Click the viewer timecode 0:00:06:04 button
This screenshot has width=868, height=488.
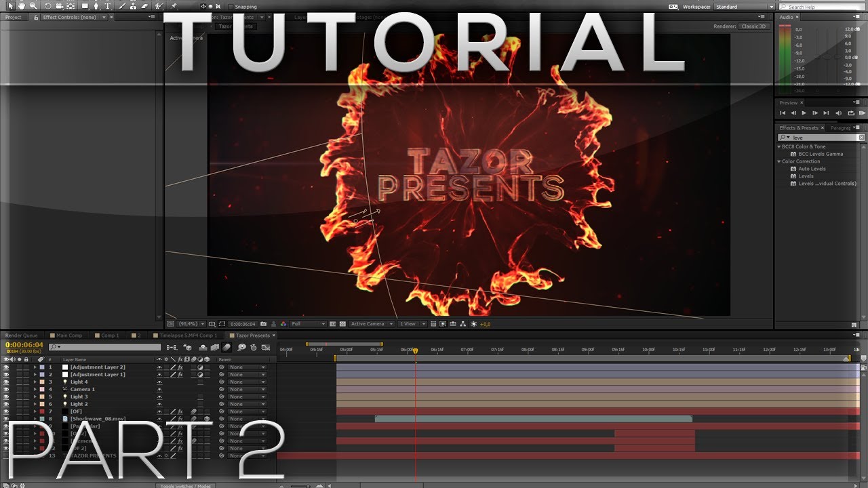coord(242,324)
